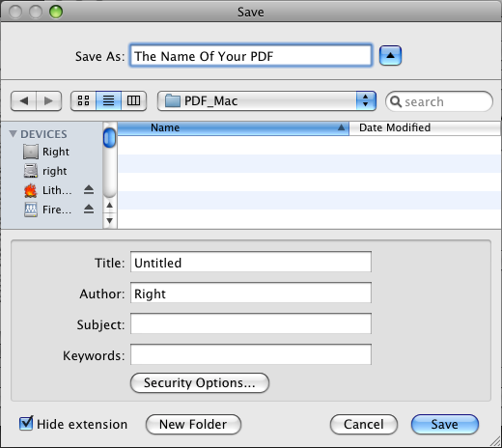Eject the Fire... volume
Screen dimensions: 502x448
(89, 210)
